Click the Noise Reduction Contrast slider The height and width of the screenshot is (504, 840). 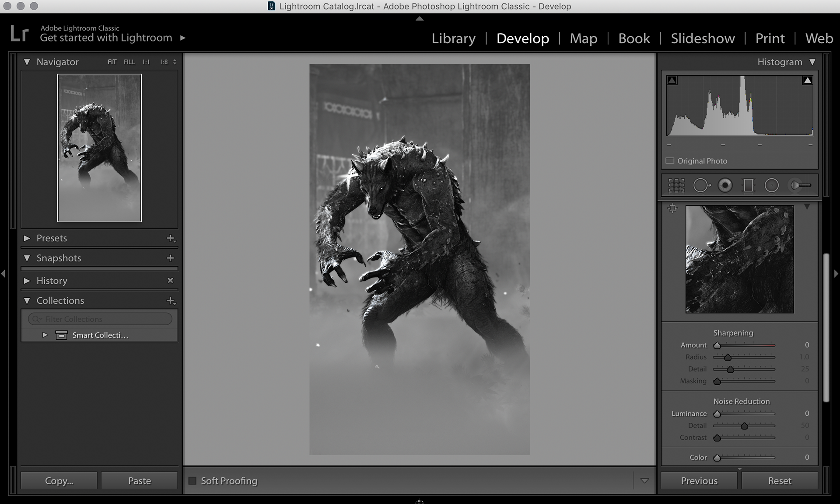coord(744,438)
